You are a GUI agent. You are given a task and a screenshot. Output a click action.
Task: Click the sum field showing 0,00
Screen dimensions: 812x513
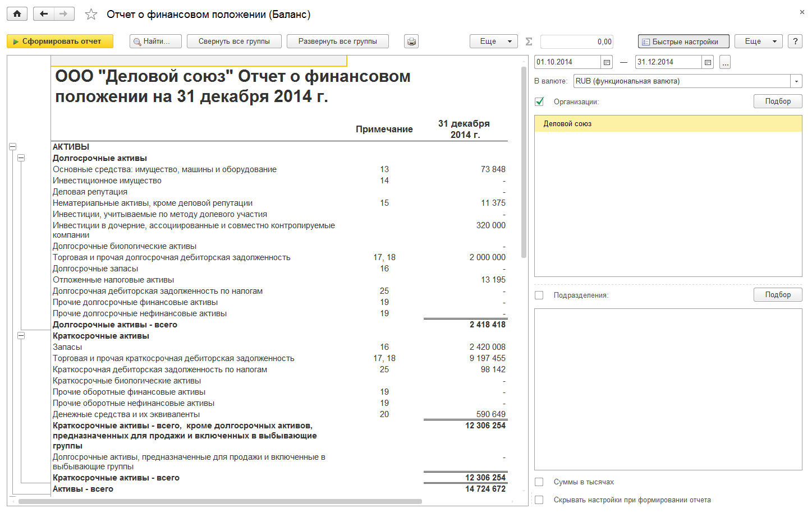[x=577, y=41]
